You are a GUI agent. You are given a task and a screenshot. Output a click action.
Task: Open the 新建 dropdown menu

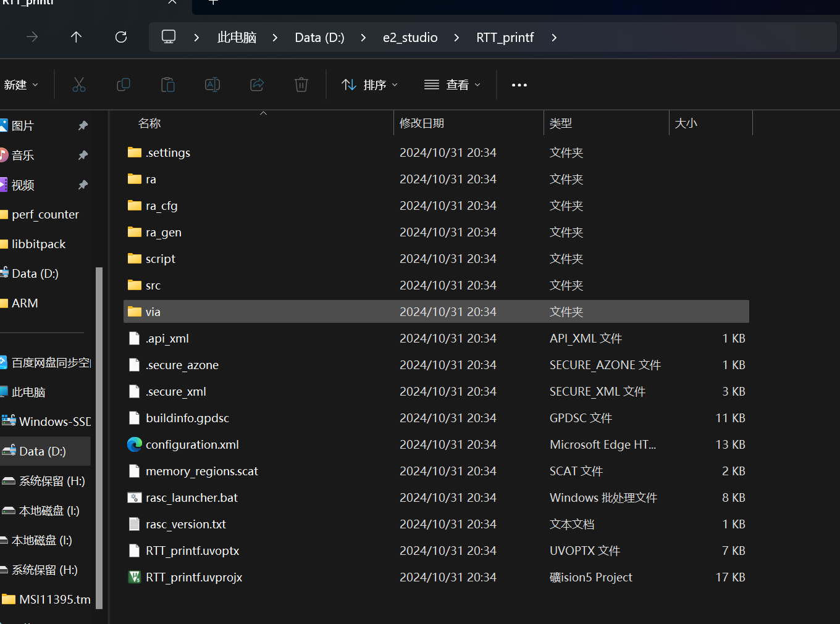(x=22, y=85)
